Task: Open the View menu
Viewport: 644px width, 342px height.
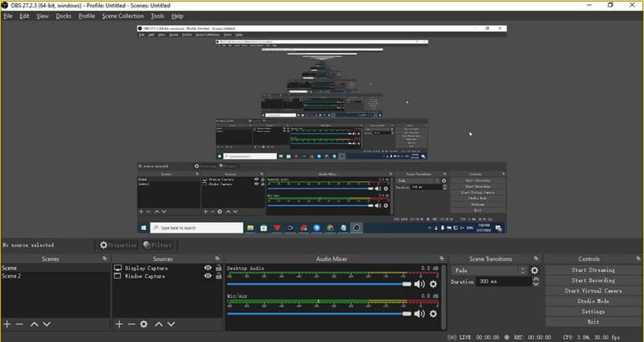Action: (43, 16)
